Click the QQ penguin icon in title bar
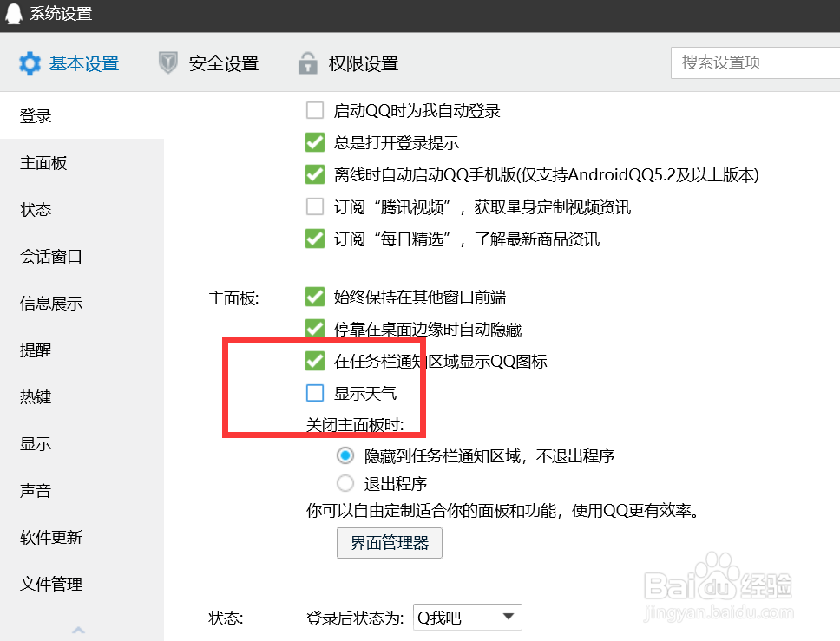The image size is (840, 641). [14, 13]
